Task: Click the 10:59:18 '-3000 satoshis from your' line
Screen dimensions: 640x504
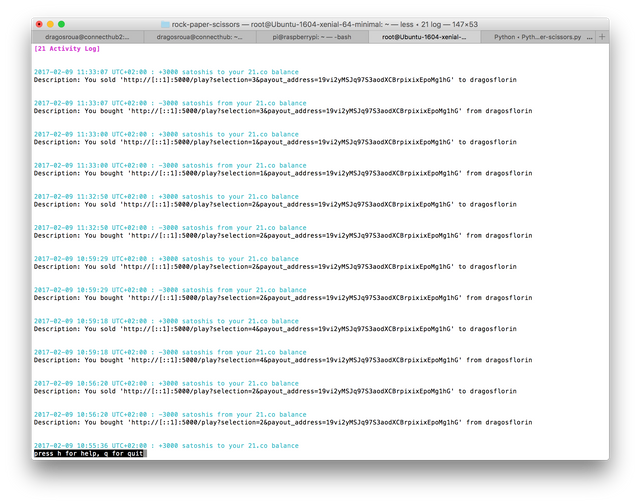Action: (170, 352)
